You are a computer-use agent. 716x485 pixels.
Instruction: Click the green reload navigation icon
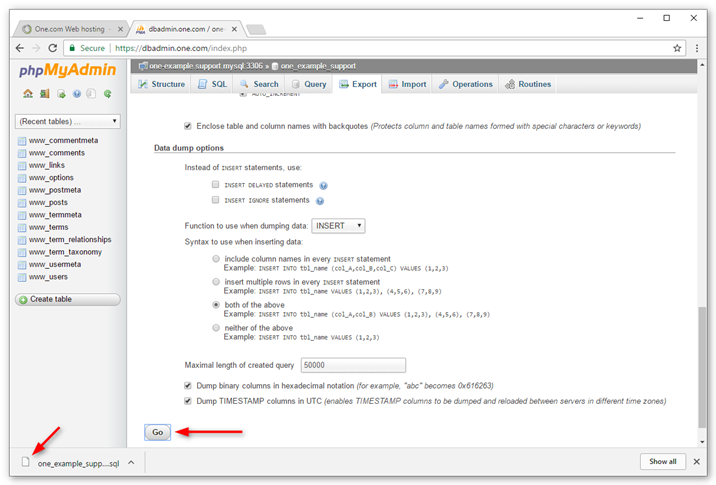(x=108, y=94)
